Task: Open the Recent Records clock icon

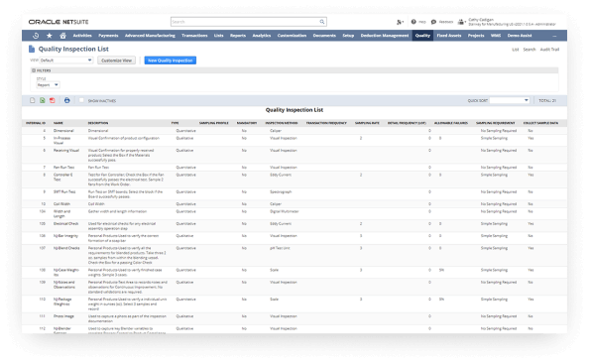Action: [x=36, y=36]
